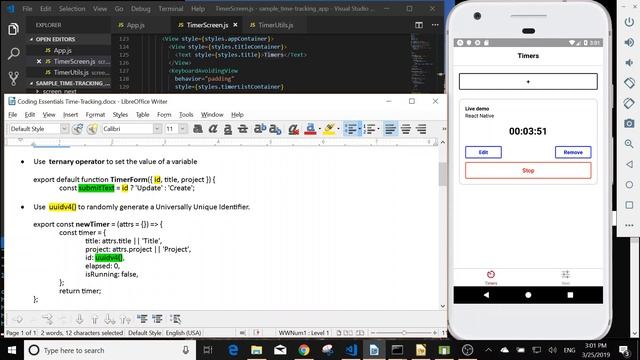Select TimerUtils.js under Open Editors
This screenshot has width=640, height=360.
[71, 73]
